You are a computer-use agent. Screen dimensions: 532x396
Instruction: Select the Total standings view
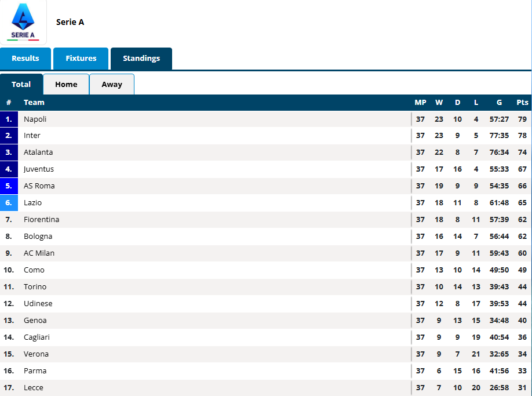click(21, 84)
